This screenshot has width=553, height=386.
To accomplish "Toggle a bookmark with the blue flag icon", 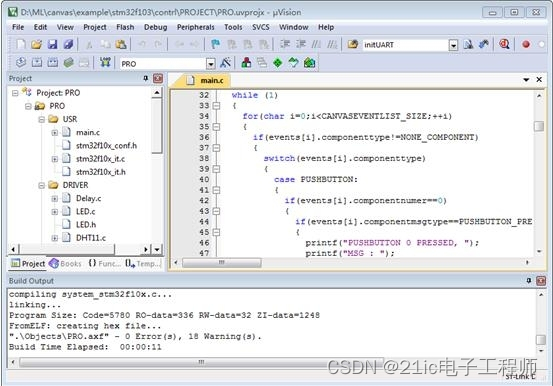I will coord(215,44).
